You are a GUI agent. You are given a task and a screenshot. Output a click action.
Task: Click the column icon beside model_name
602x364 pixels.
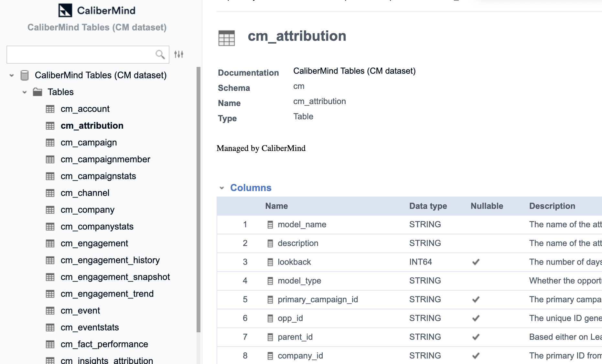coord(270,225)
